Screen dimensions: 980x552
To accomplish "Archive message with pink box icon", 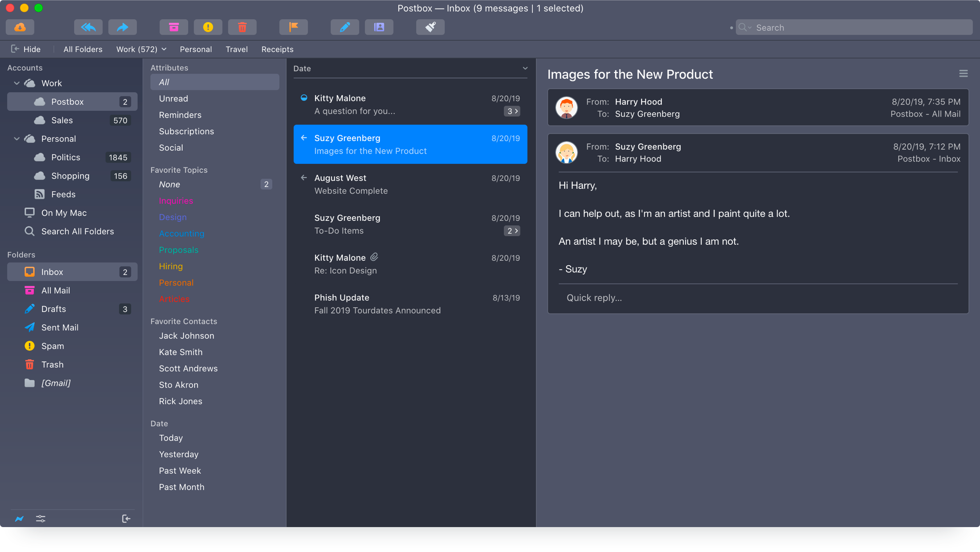I will [174, 27].
